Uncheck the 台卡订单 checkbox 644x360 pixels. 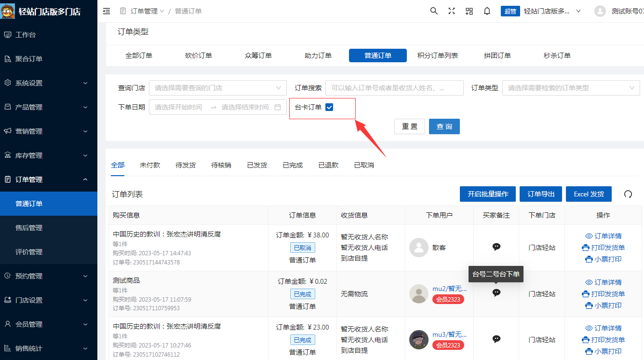[330, 107]
